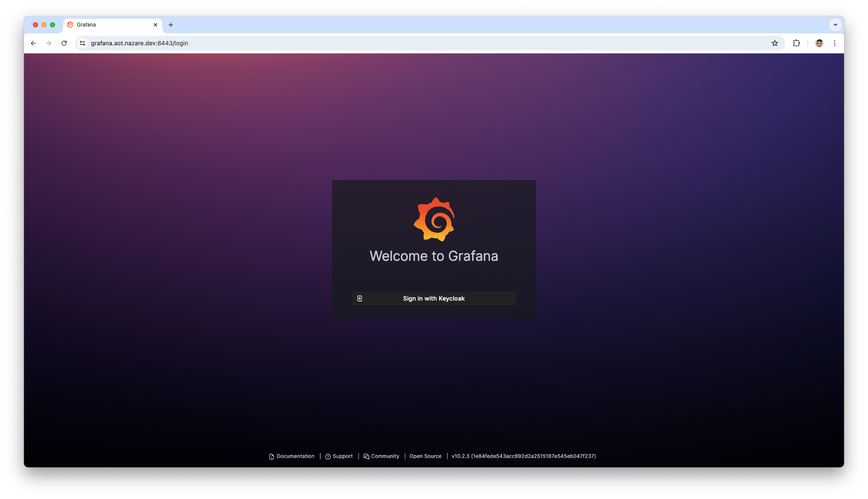Image resolution: width=868 pixels, height=499 pixels.
Task: Click the v10.2.3 version link in footer
Action: point(524,456)
